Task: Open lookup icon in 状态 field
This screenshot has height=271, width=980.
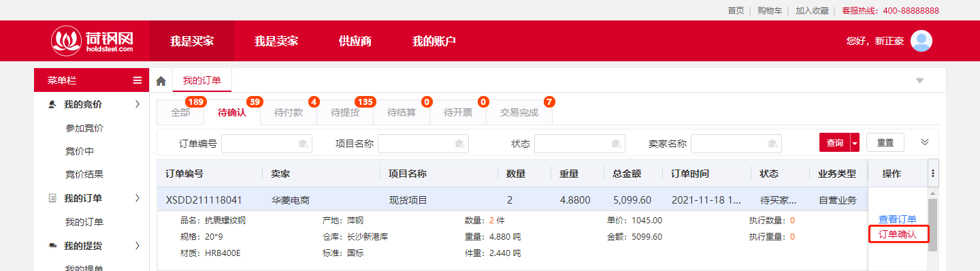Action: click(x=616, y=144)
